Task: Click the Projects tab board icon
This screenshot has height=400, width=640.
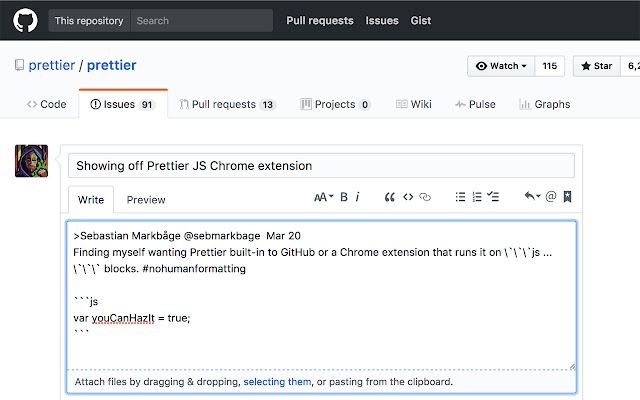Action: (306, 104)
